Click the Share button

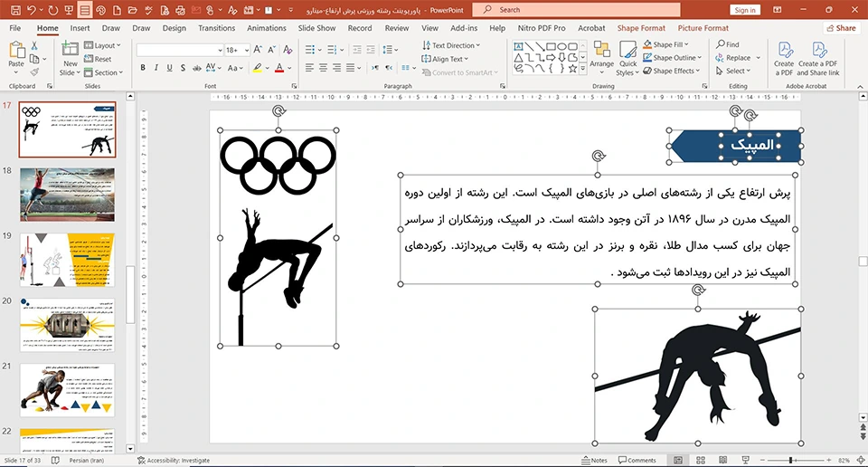click(841, 28)
